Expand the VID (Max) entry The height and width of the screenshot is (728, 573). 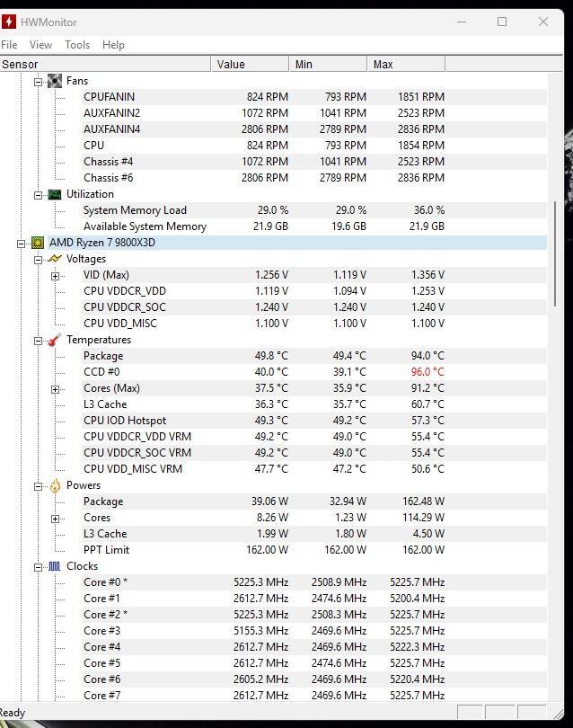click(55, 276)
